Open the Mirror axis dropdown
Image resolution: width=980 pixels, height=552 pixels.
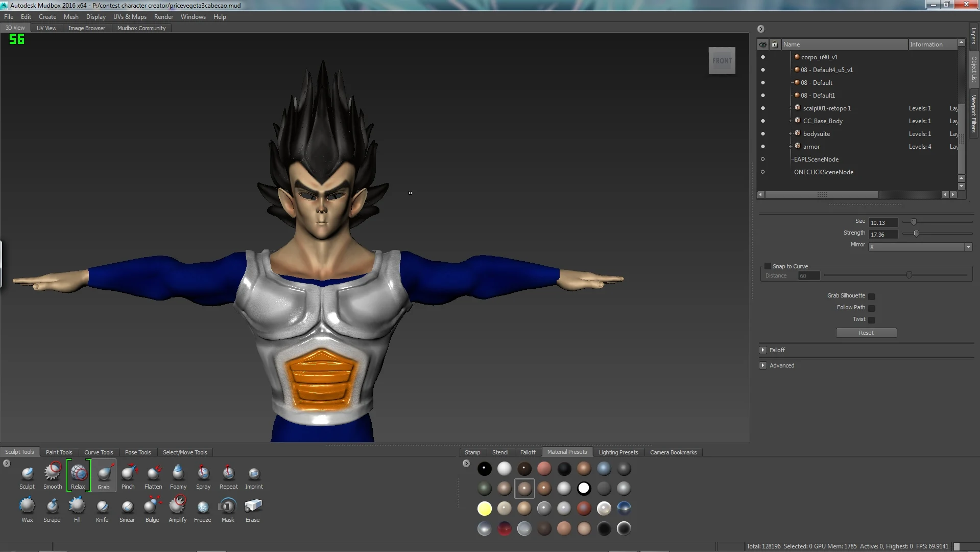(920, 247)
